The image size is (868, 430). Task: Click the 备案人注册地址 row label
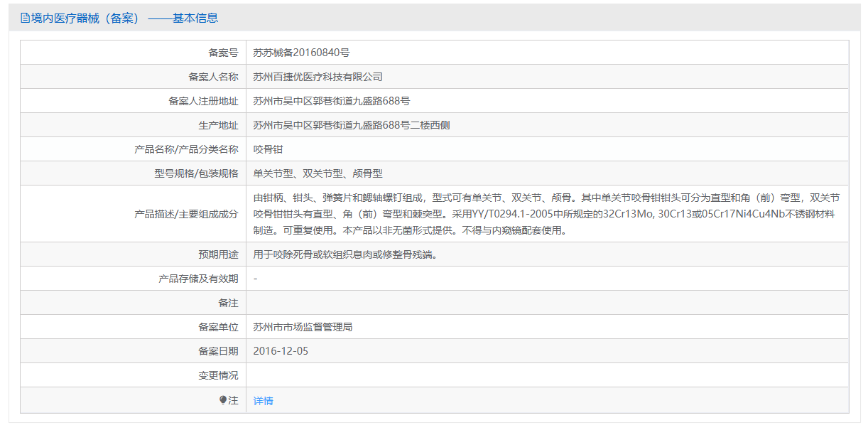(203, 101)
